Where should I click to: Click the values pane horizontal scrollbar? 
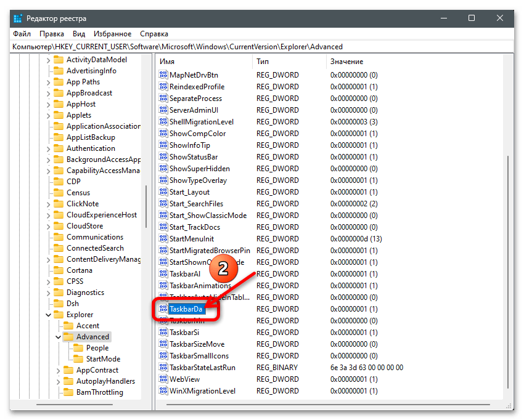(328, 405)
